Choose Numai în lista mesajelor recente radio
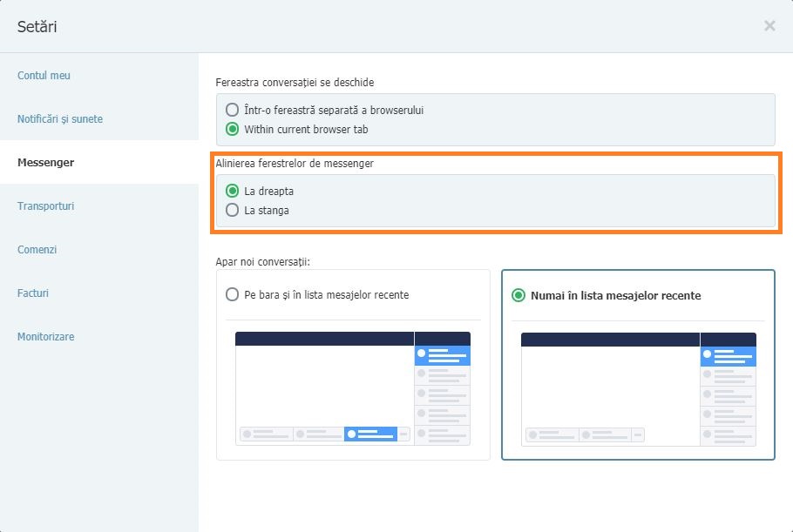This screenshot has width=793, height=532. click(518, 295)
